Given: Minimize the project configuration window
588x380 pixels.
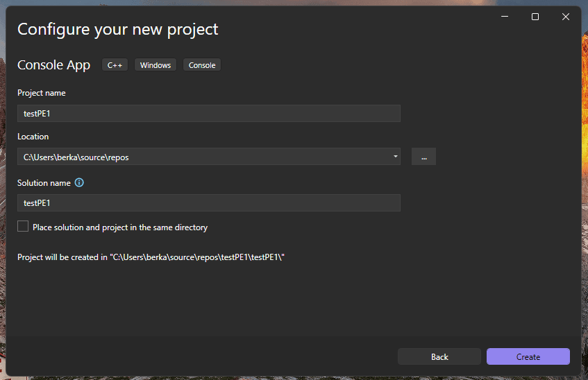Looking at the screenshot, I should click(x=504, y=17).
